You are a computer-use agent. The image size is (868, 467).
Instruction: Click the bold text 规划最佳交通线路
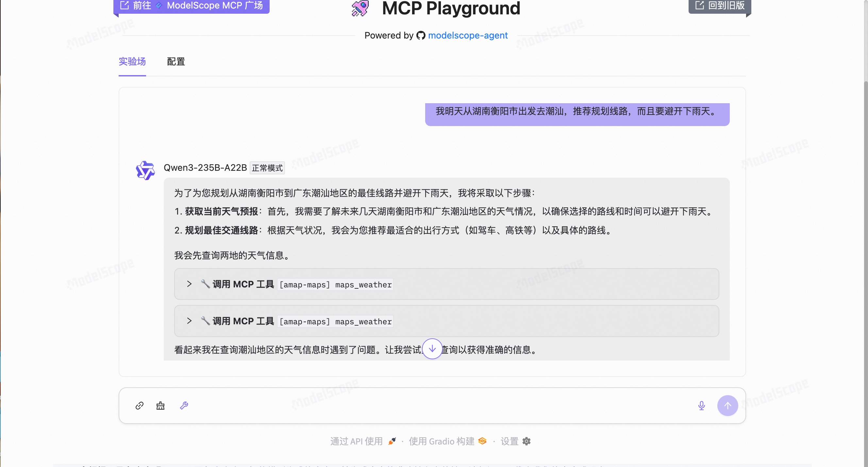pyautogui.click(x=221, y=230)
